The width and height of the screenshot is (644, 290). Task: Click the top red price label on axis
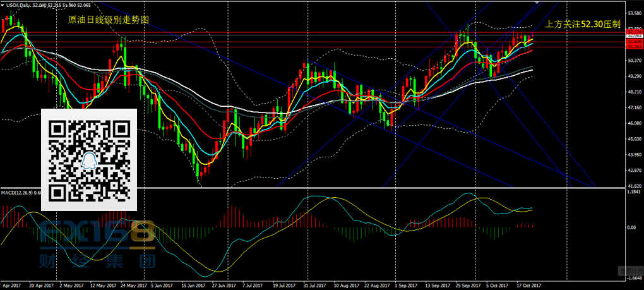coord(633,32)
